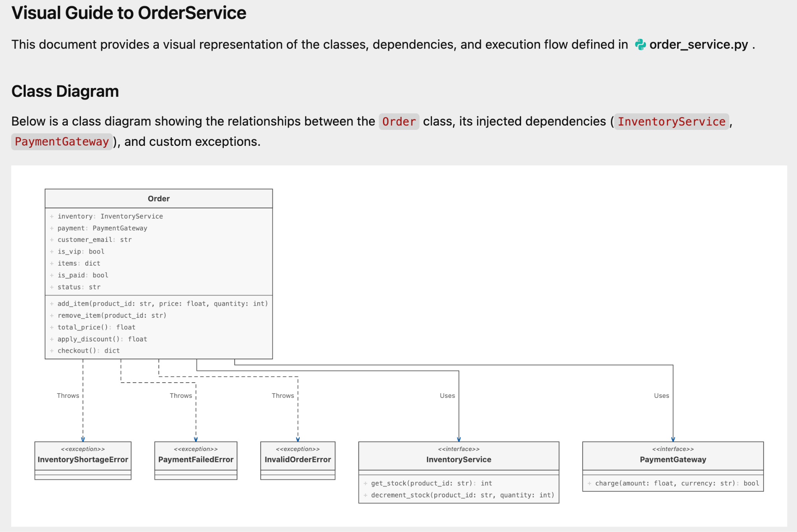Click the plus icon beside add_item method
The width and height of the screenshot is (797, 532).
(52, 304)
